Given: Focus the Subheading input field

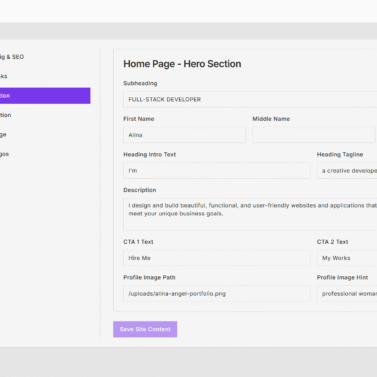Looking at the screenshot, I should point(250,99).
